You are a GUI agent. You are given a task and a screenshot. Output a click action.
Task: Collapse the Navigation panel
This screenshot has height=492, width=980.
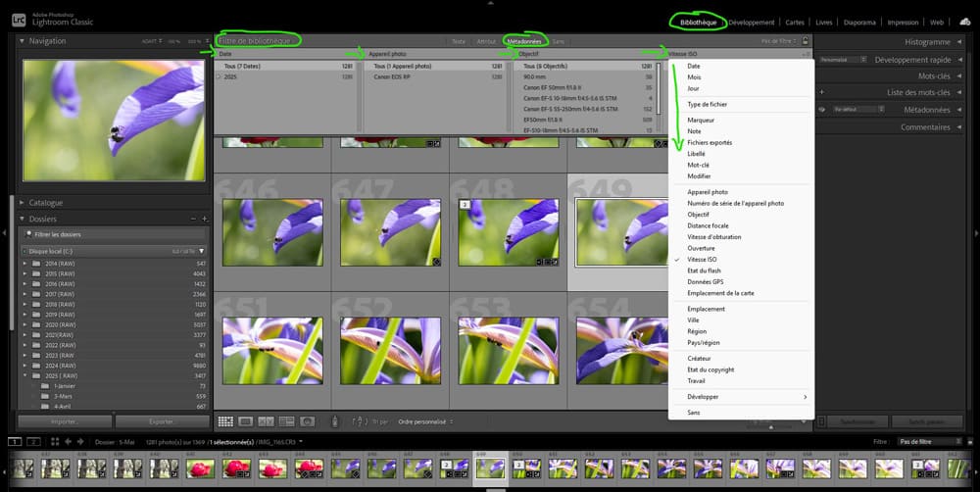pos(22,41)
